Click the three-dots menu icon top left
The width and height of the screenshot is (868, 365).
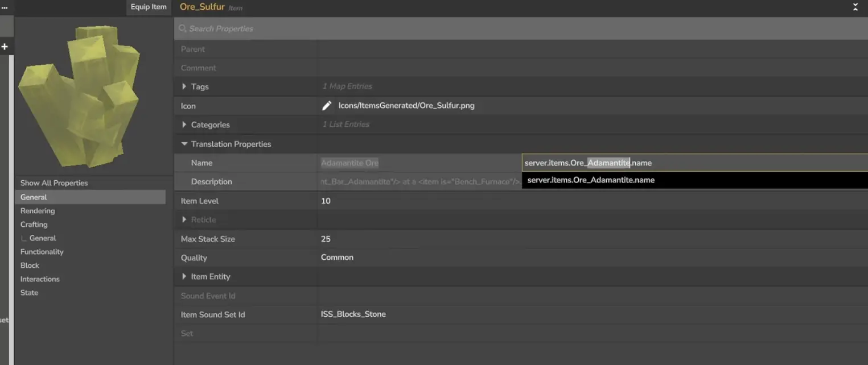(5, 7)
